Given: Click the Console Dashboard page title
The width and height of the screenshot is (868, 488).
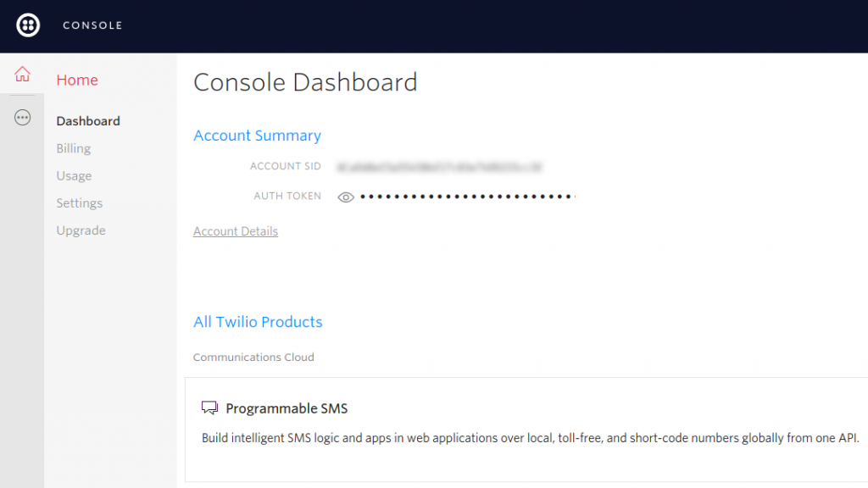Looking at the screenshot, I should [x=305, y=82].
